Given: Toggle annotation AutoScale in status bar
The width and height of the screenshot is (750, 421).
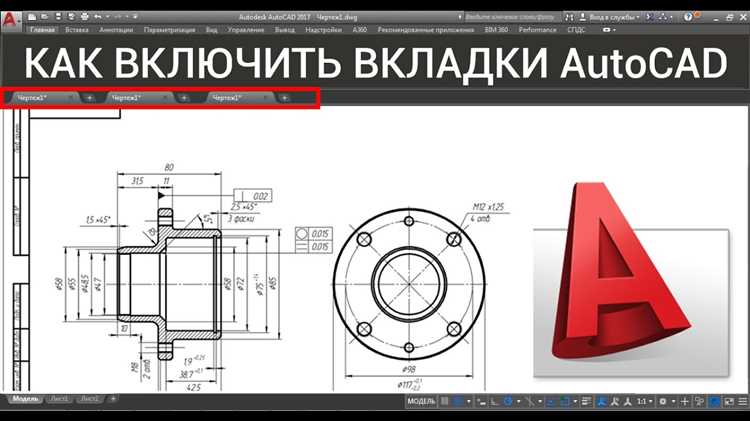Looking at the screenshot, I should [615, 401].
